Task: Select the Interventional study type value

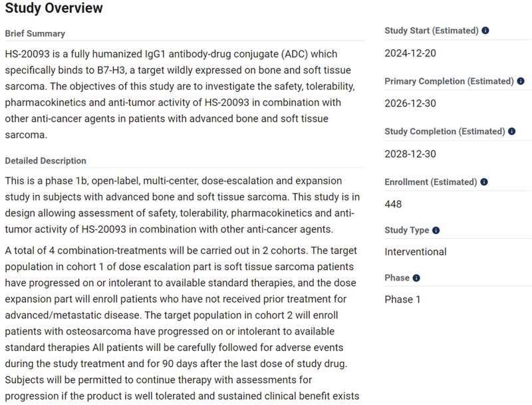Action: (416, 251)
